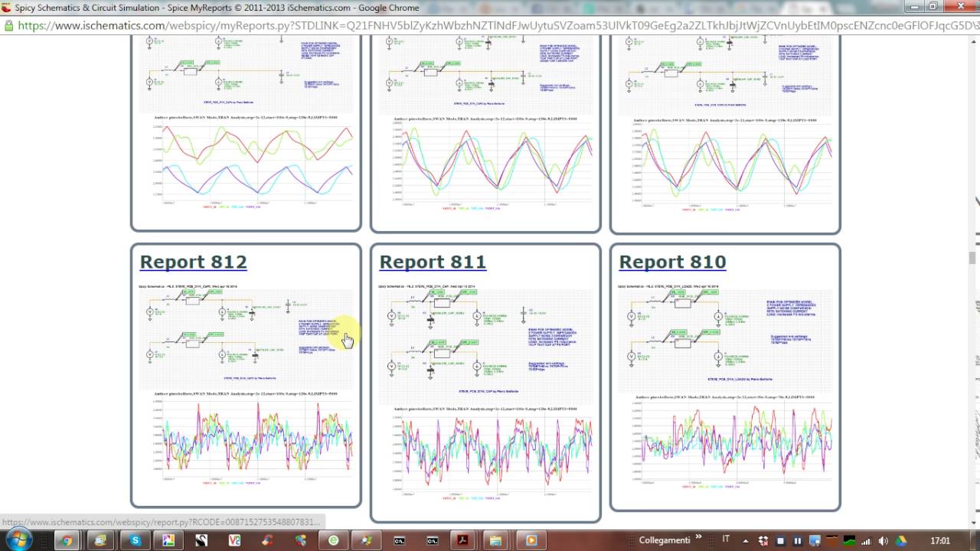980x551 pixels.
Task: Open the Report 811 link
Action: [x=433, y=262]
